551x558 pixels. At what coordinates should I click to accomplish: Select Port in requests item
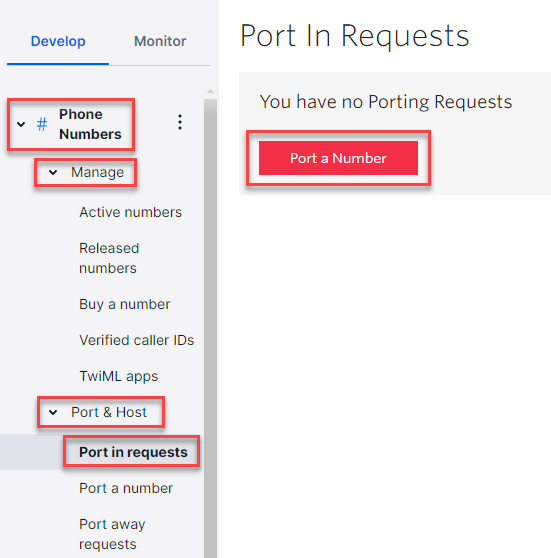pos(133,452)
